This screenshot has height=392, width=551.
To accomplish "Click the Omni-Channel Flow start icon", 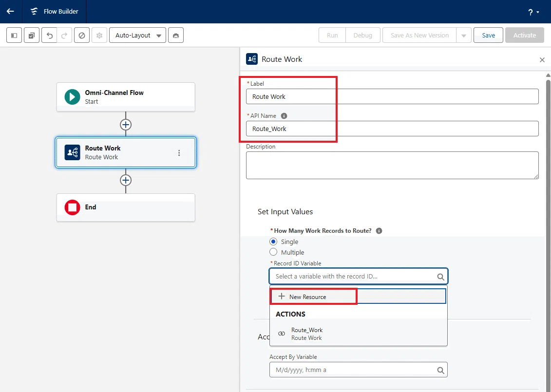I will [72, 97].
